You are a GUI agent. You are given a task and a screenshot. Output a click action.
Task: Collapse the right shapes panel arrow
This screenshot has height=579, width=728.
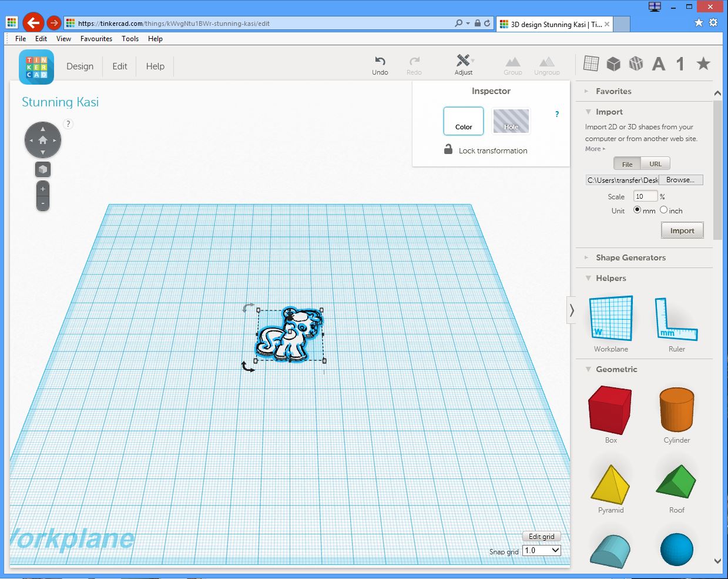pos(571,310)
